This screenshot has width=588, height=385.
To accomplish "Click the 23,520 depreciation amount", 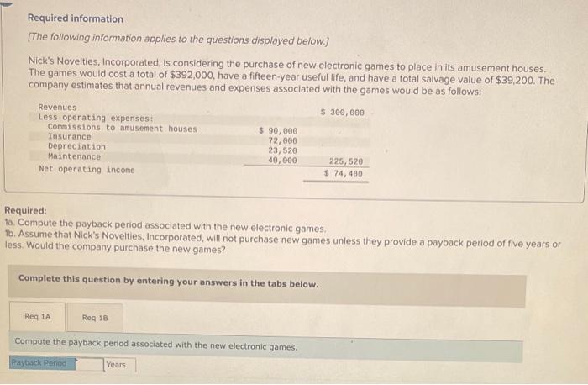I will (x=281, y=150).
